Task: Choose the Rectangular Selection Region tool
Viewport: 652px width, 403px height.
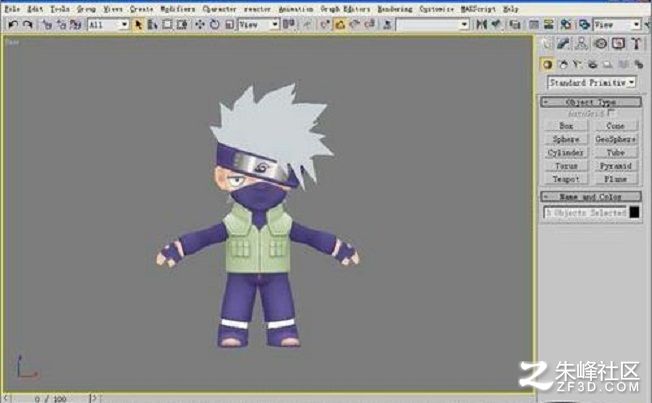Action: tap(167, 25)
